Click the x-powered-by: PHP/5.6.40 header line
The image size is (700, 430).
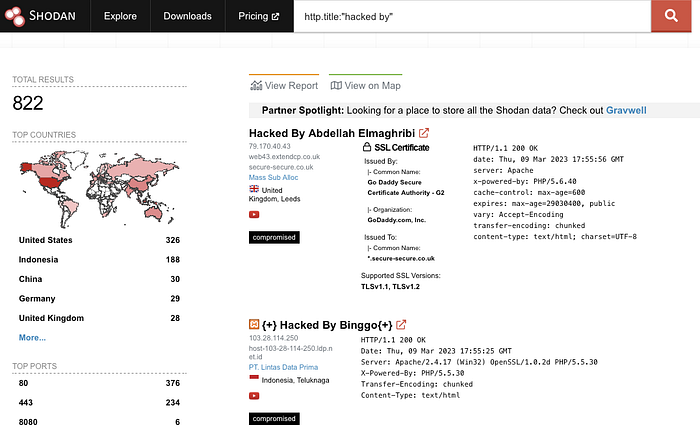[525, 181]
